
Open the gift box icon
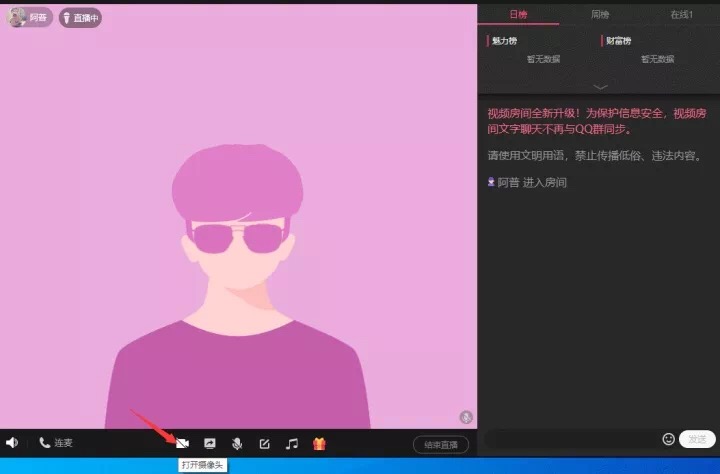[x=320, y=443]
